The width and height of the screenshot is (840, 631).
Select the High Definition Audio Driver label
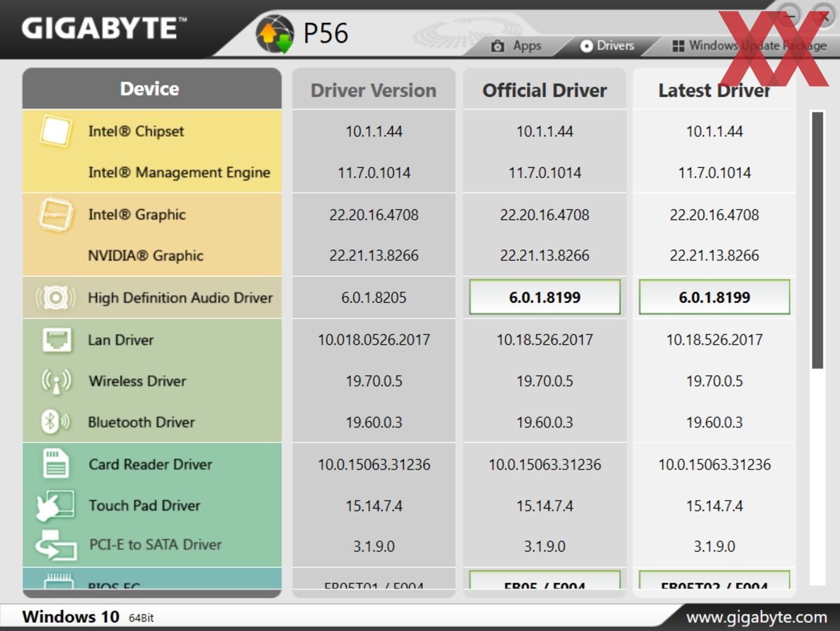180,298
